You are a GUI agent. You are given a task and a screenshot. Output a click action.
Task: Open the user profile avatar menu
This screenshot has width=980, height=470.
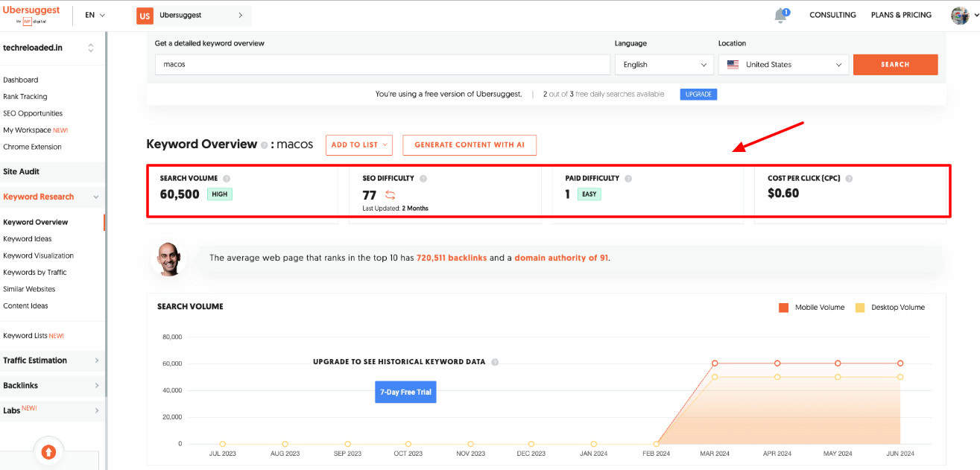click(960, 15)
